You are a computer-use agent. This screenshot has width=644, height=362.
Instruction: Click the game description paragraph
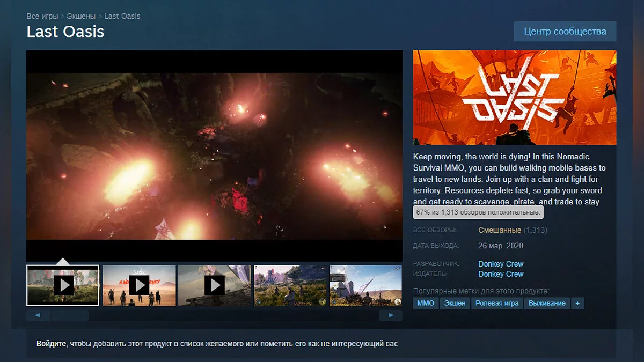pos(509,180)
